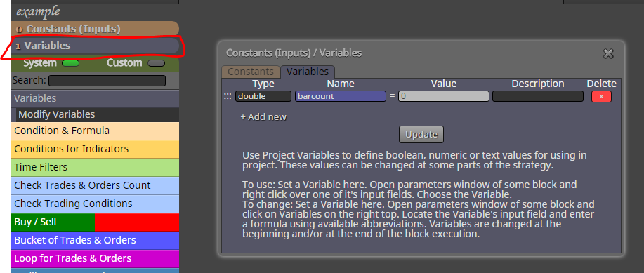Click the Update button
This screenshot has height=273, width=644.
tap(421, 134)
